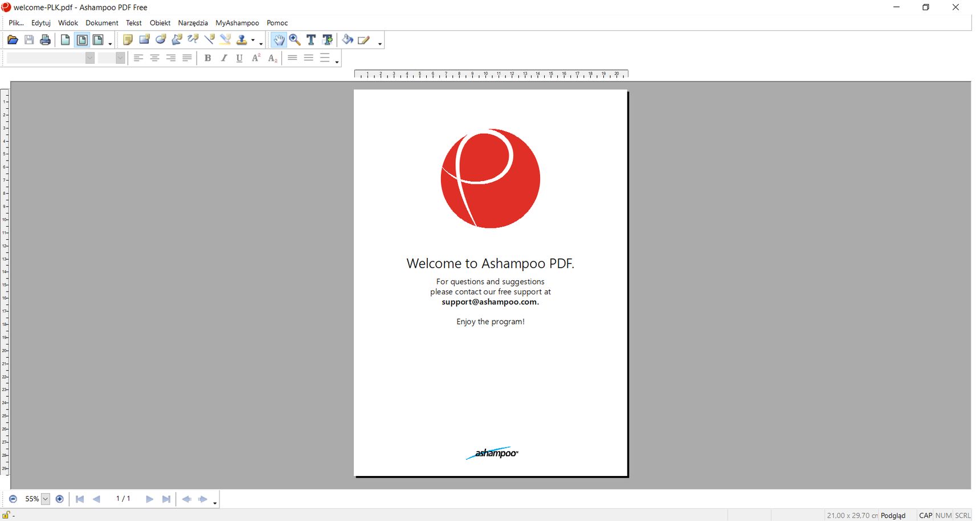
Task: Set single line spacing
Action: coord(292,58)
